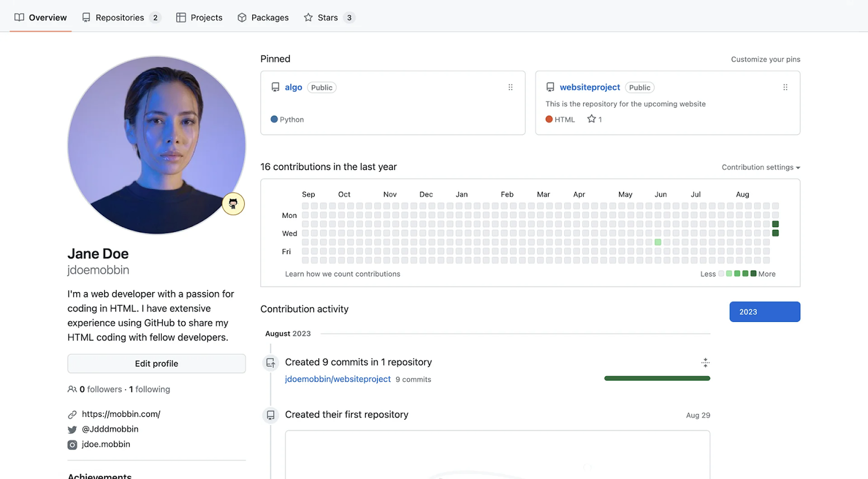This screenshot has width=868, height=479.
Task: Grab the websiteproject card drag handle
Action: [785, 87]
